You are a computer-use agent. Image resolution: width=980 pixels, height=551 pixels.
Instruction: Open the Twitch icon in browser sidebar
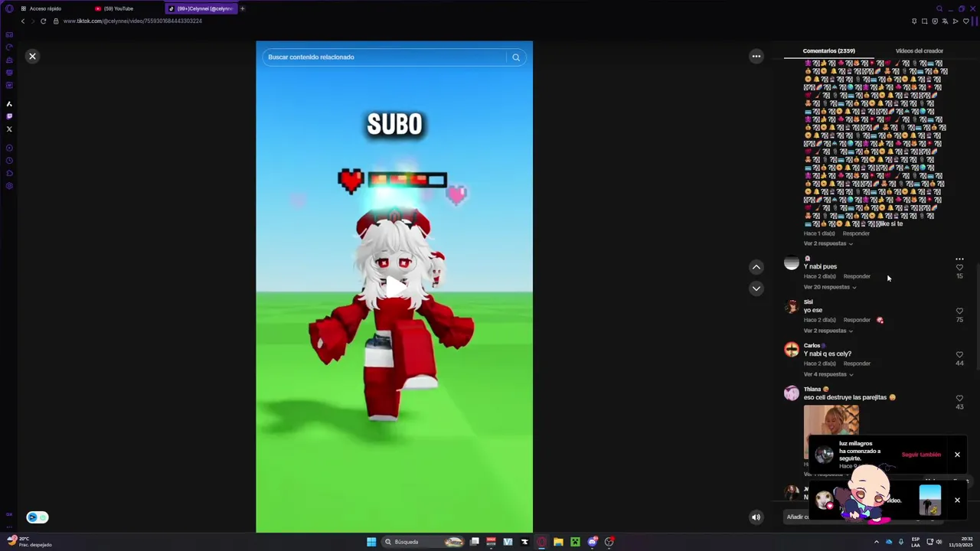[9, 116]
